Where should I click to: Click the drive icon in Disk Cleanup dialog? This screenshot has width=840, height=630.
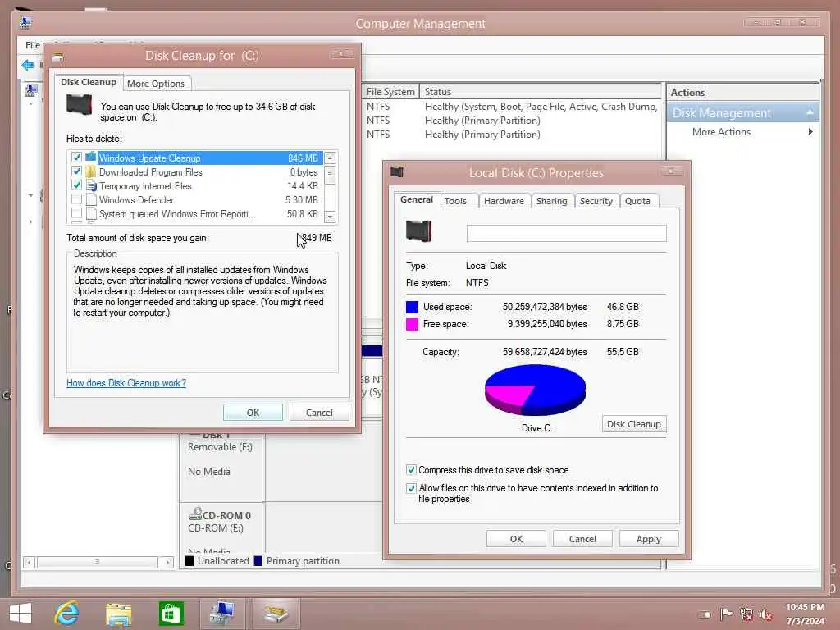79,105
